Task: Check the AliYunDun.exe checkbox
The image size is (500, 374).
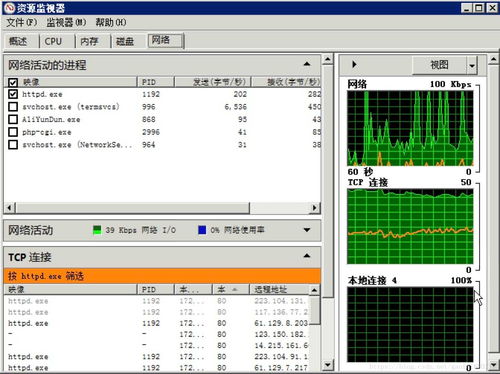Action: 13,119
